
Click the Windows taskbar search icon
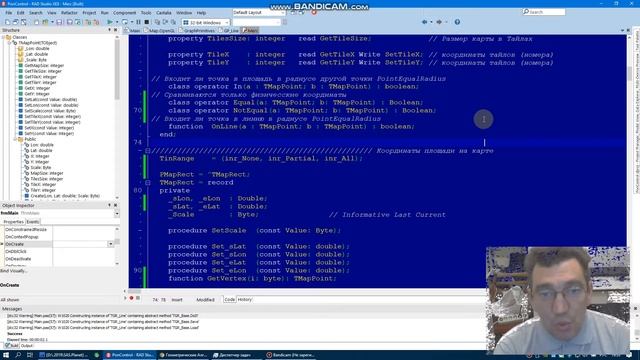18,355
